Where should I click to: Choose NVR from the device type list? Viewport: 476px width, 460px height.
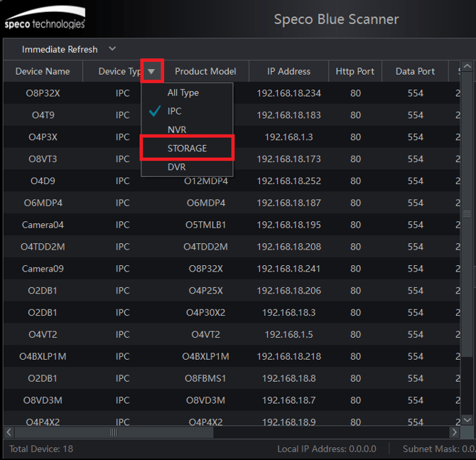click(177, 130)
